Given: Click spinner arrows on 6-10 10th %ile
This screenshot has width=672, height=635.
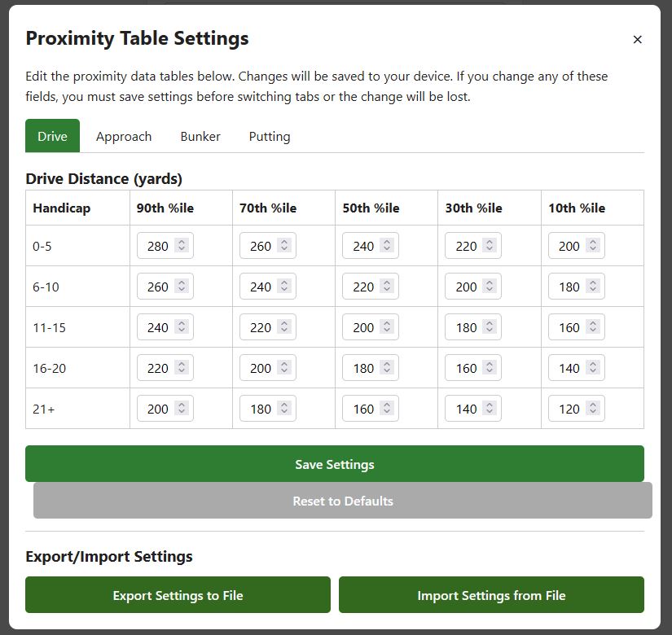Looking at the screenshot, I should (593, 286).
